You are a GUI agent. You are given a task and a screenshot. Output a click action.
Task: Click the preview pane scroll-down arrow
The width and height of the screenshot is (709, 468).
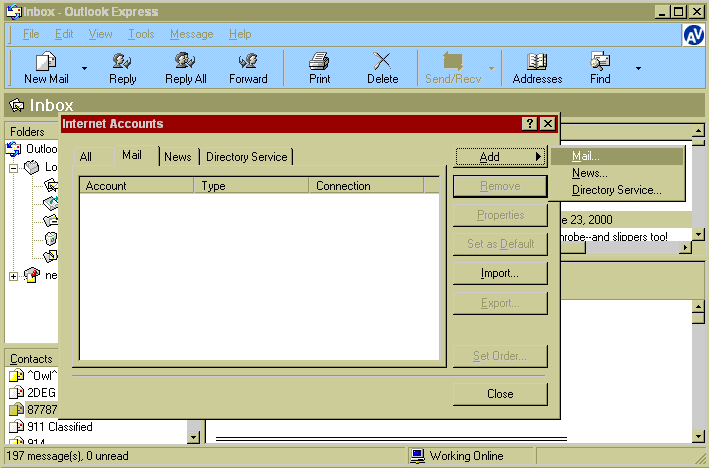click(698, 437)
